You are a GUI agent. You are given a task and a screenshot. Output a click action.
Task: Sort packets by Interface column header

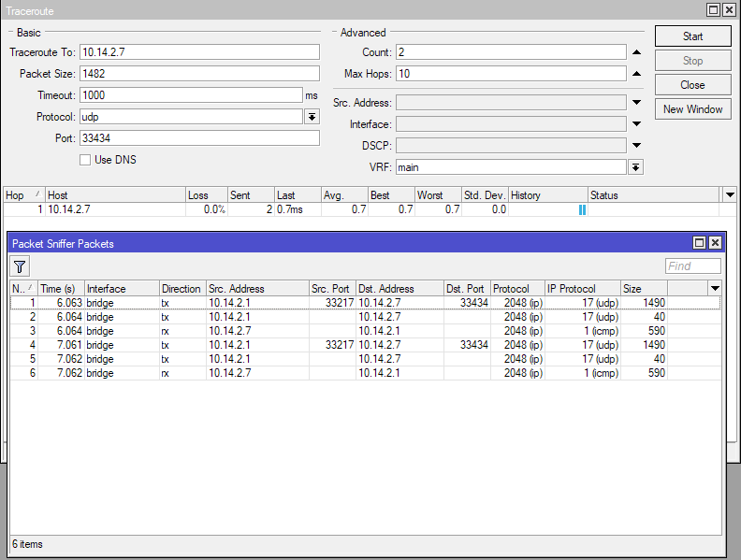point(122,289)
